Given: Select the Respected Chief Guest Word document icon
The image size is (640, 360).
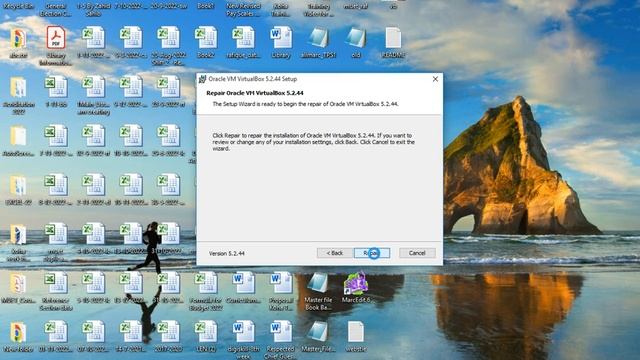Looking at the screenshot, I should coord(281,332).
